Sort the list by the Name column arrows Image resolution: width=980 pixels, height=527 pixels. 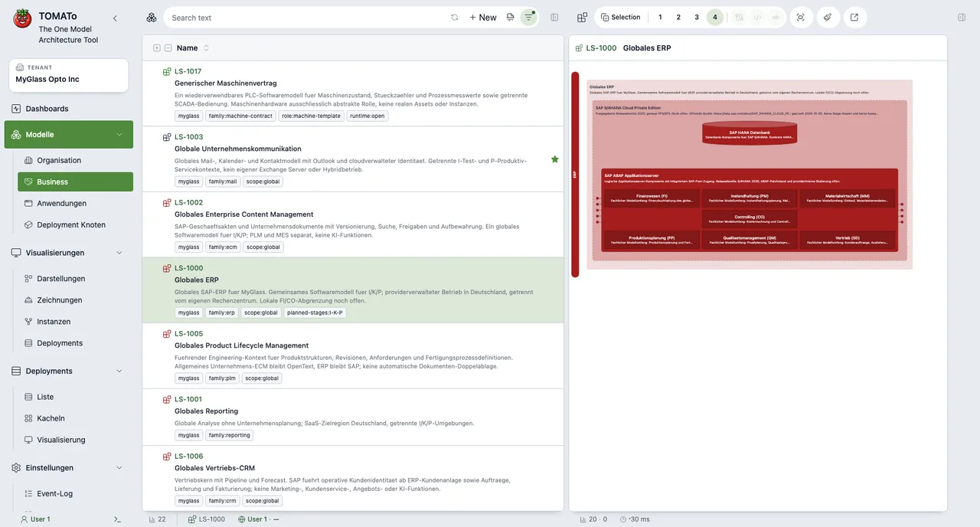click(206, 48)
